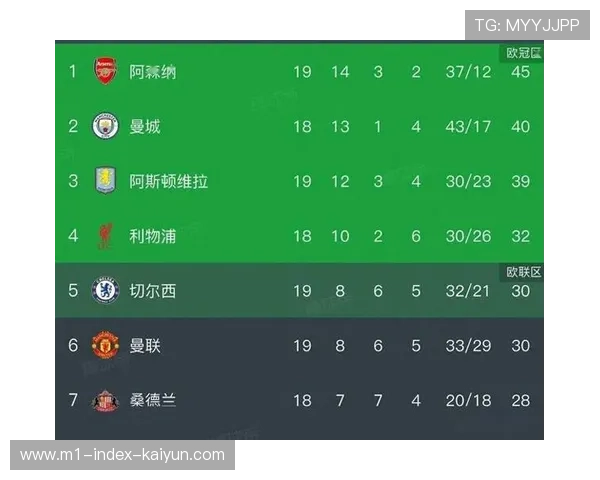Click the TG: MYYJJPP watermark

tap(527, 25)
